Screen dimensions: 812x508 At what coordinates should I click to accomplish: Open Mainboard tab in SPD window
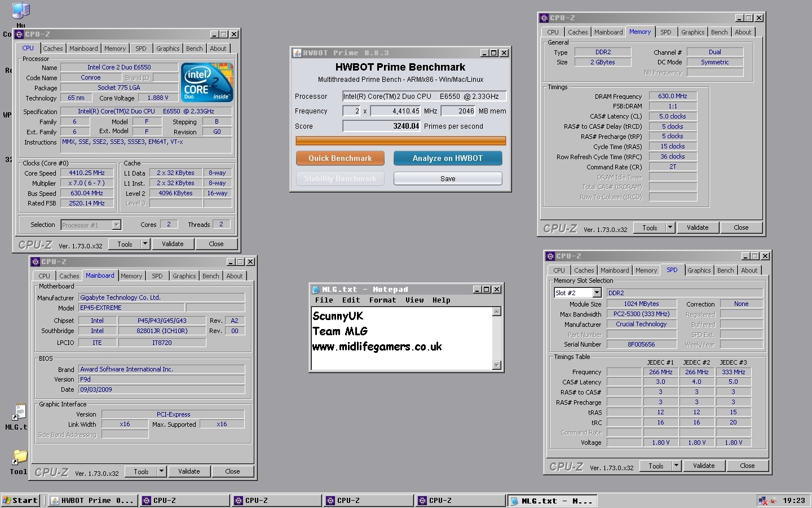pos(615,271)
